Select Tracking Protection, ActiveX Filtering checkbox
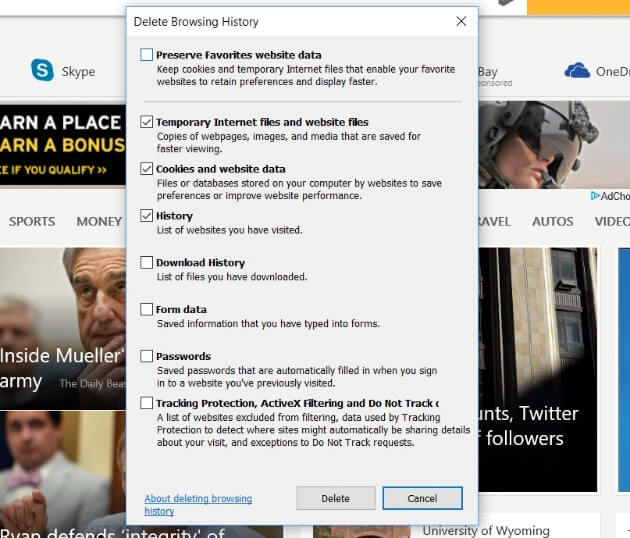Viewport: 630px width, 538px height. tap(147, 403)
